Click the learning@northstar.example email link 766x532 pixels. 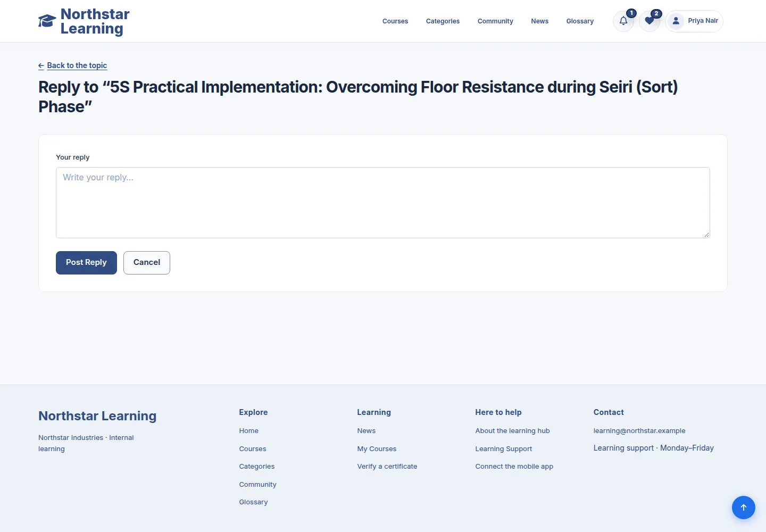pyautogui.click(x=639, y=431)
